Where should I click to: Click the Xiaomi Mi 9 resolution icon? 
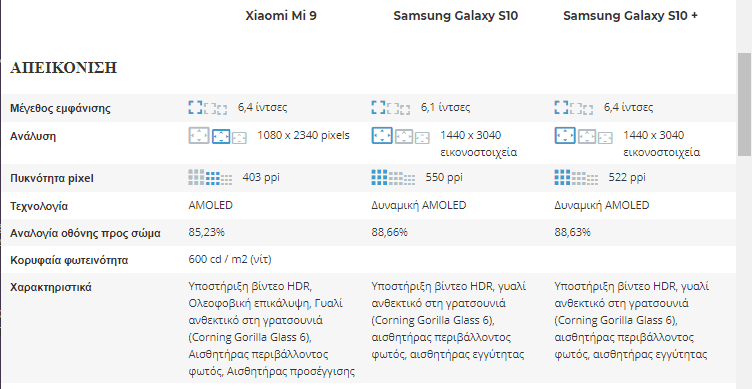pyautogui.click(x=217, y=136)
